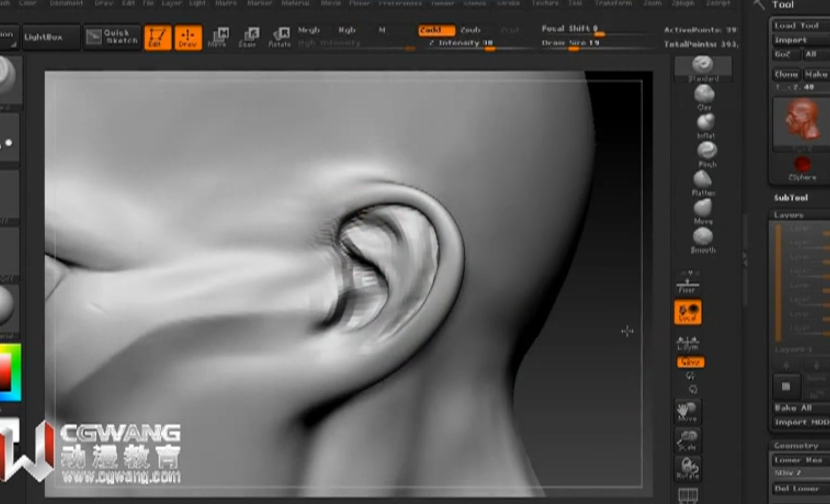Select the ZSphere tool icon
Image resolution: width=830 pixels, height=504 pixels.
click(x=802, y=169)
